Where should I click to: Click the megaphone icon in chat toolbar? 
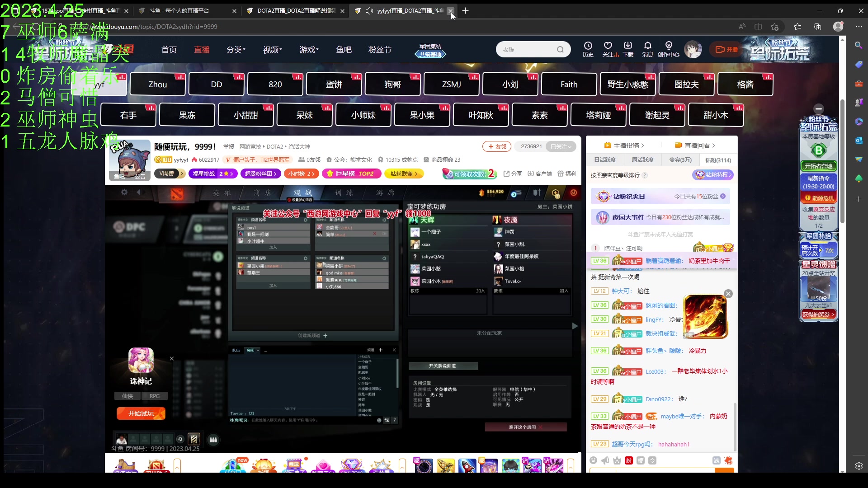[x=605, y=460]
